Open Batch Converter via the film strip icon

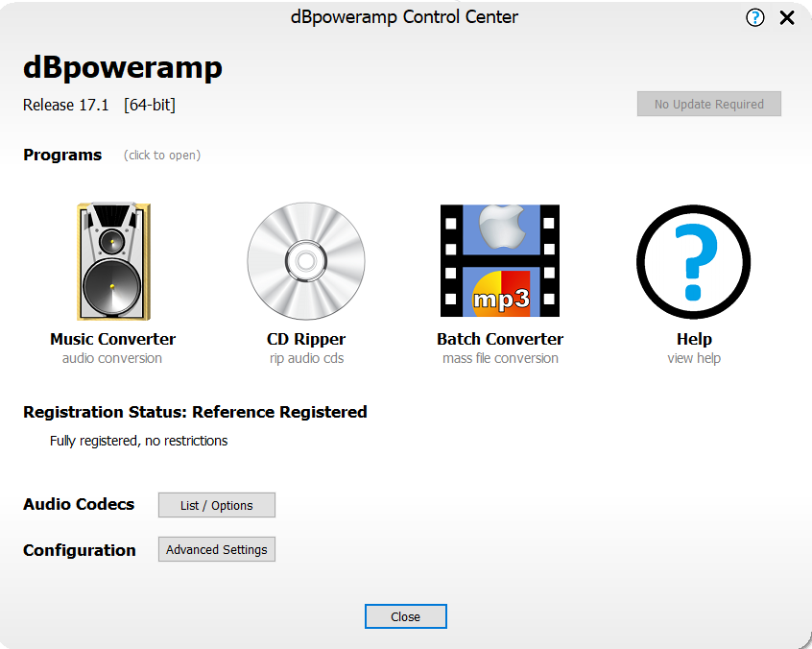click(x=499, y=261)
